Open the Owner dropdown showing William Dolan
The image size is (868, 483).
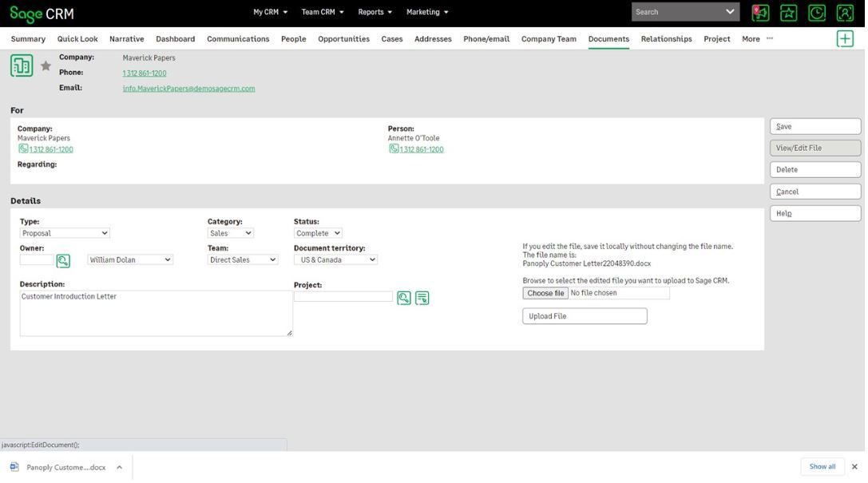point(130,260)
